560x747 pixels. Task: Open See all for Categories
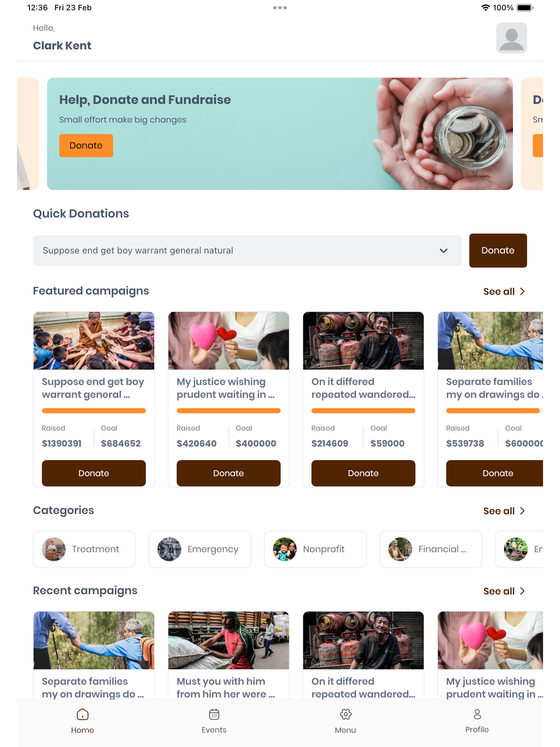[x=504, y=510]
